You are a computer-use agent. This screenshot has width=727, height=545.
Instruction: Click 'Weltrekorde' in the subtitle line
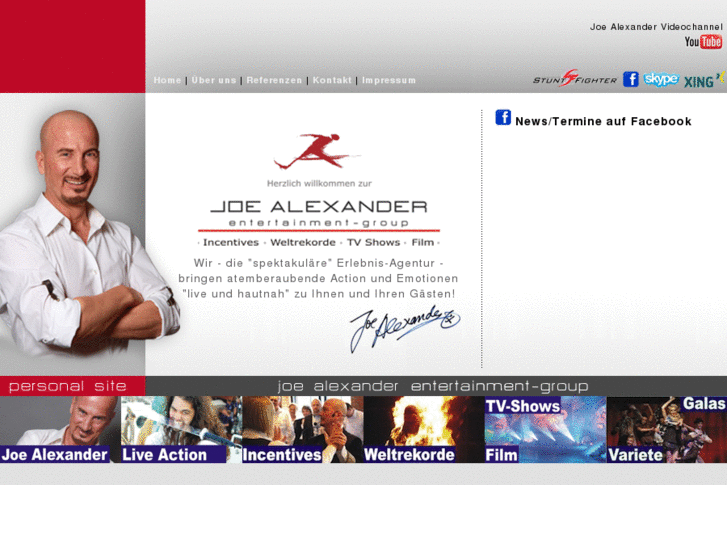[x=303, y=242]
